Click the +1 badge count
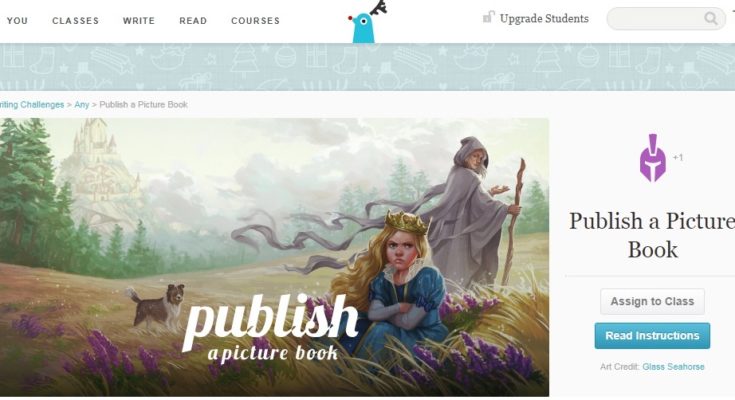Viewport: 735px width, 400px height. 678,158
